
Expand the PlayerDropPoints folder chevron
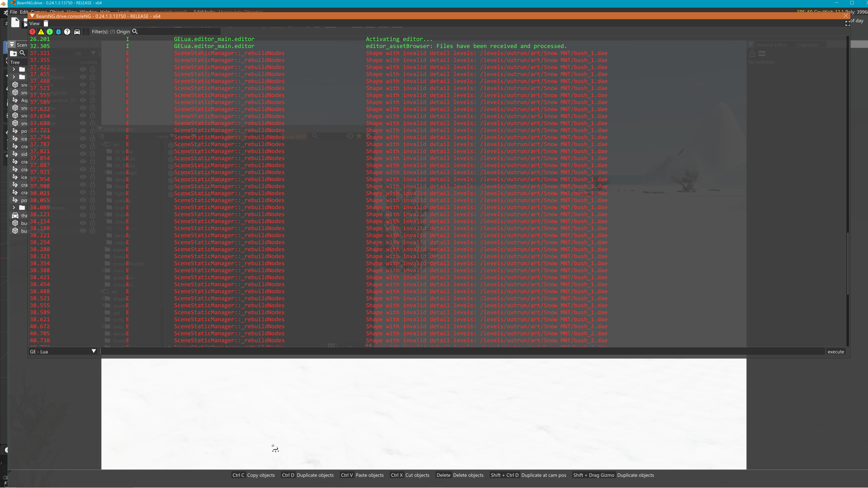(14, 77)
